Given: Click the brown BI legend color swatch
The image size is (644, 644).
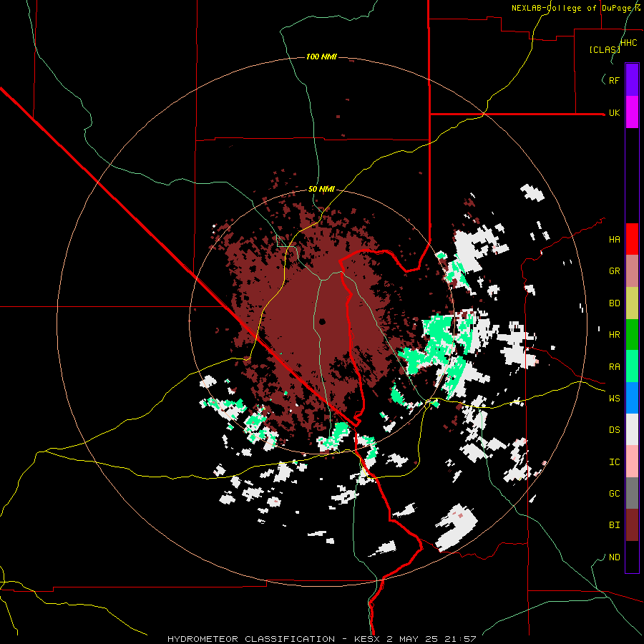Looking at the screenshot, I should click(632, 525).
